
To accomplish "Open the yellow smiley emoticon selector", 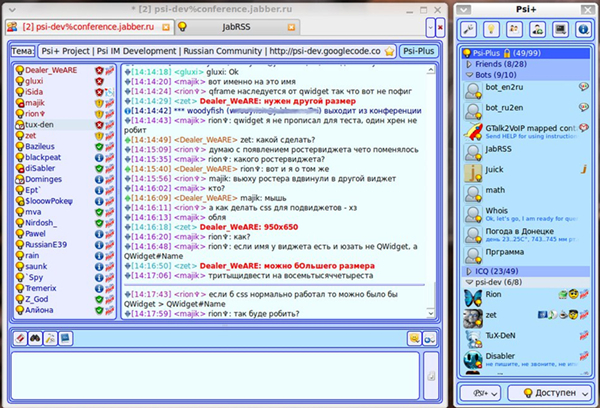I will coord(414,338).
